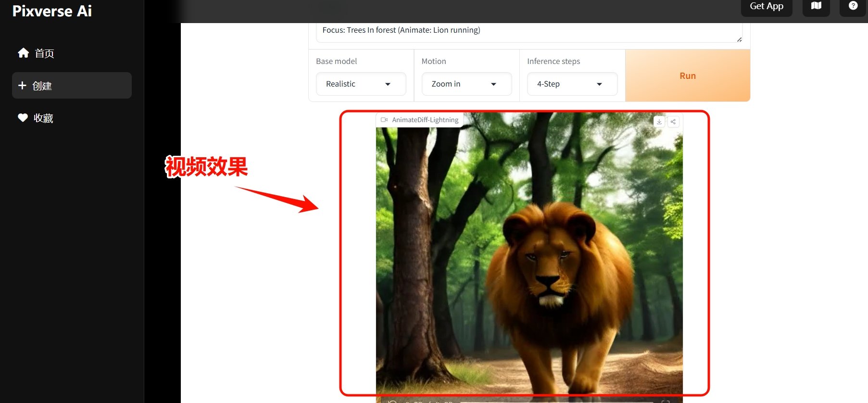Click the plus icon beside 创建
This screenshot has height=403, width=868.
[22, 86]
